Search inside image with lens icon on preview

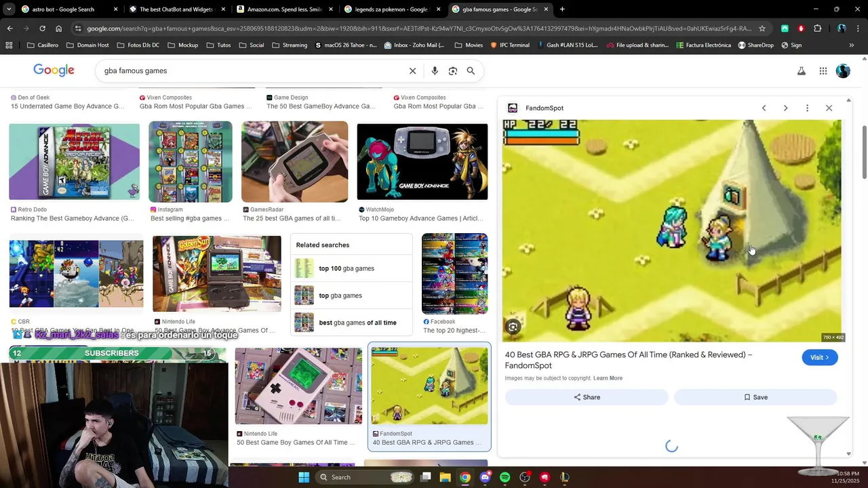pos(513,327)
